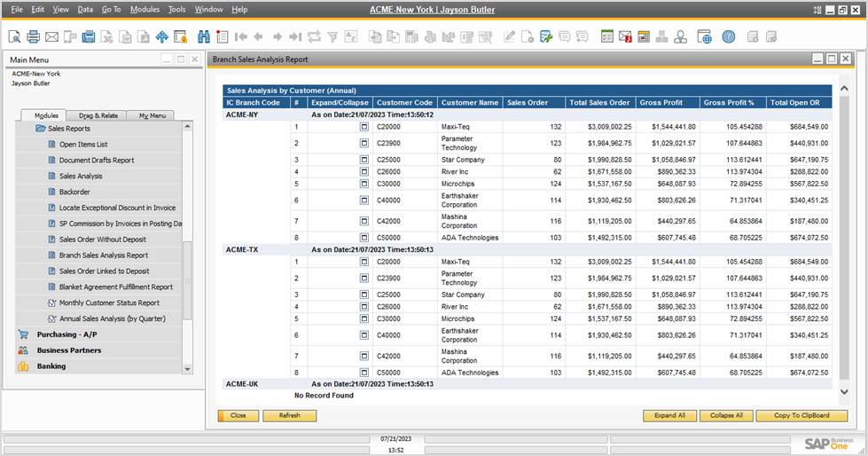This screenshot has height=456, width=868.
Task: Toggle expand box for Maxi-Teq under ACME-NY
Action: pos(364,127)
